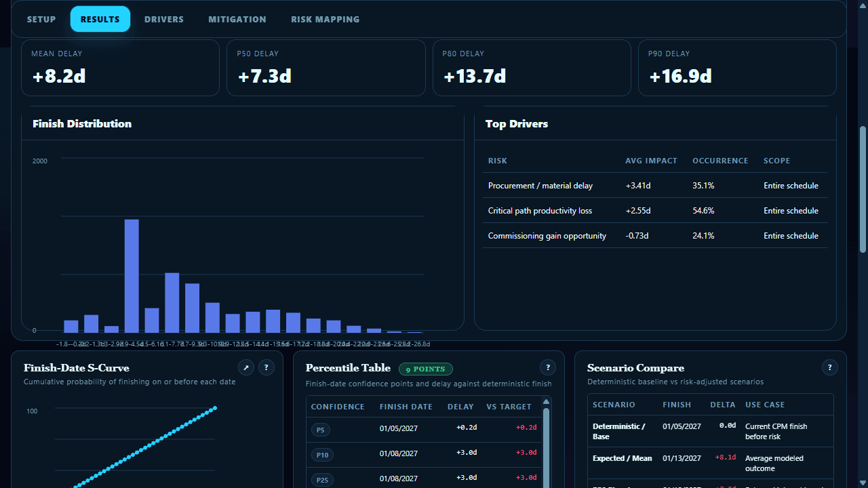This screenshot has width=868, height=488.
Task: Click the P90 Delay summary card
Action: [x=737, y=68]
